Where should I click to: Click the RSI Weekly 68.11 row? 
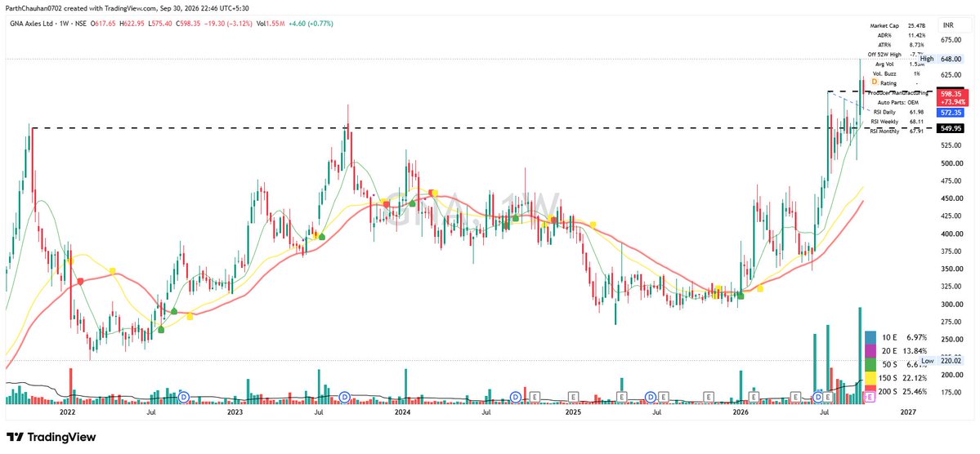point(897,121)
